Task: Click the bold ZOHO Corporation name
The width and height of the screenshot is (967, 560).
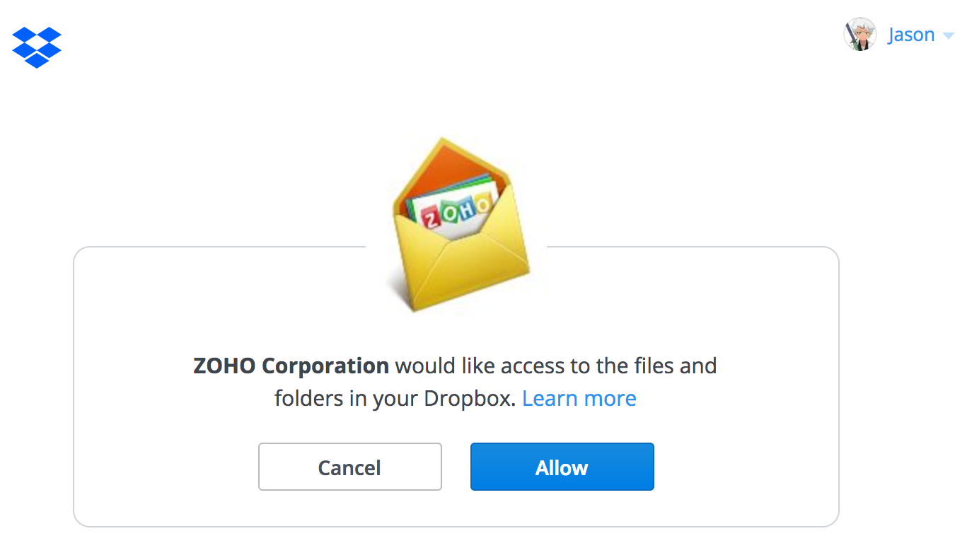Action: click(291, 366)
